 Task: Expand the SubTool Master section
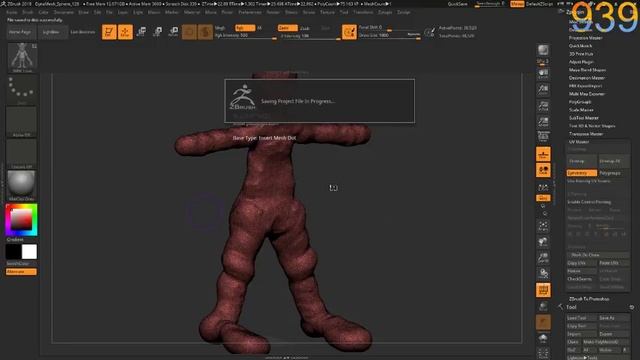point(584,118)
